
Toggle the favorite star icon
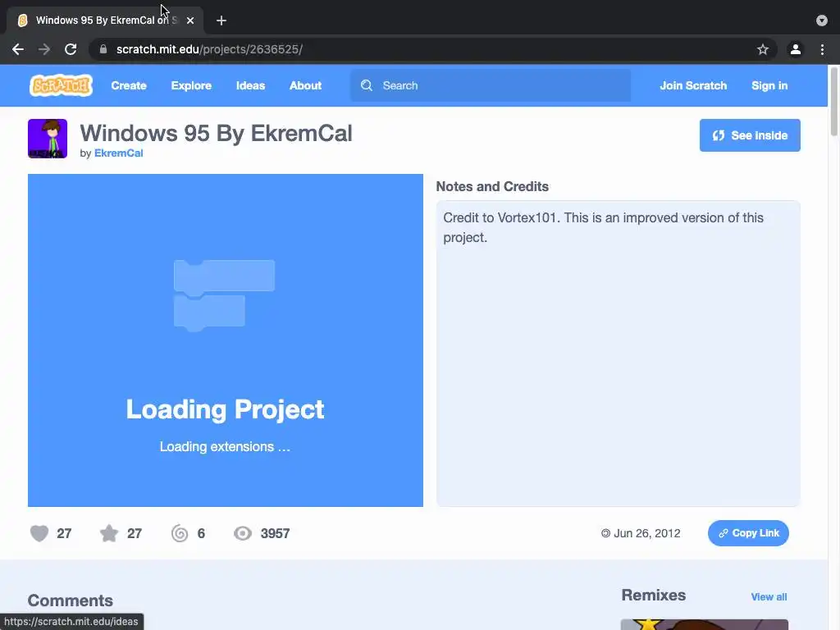click(109, 533)
